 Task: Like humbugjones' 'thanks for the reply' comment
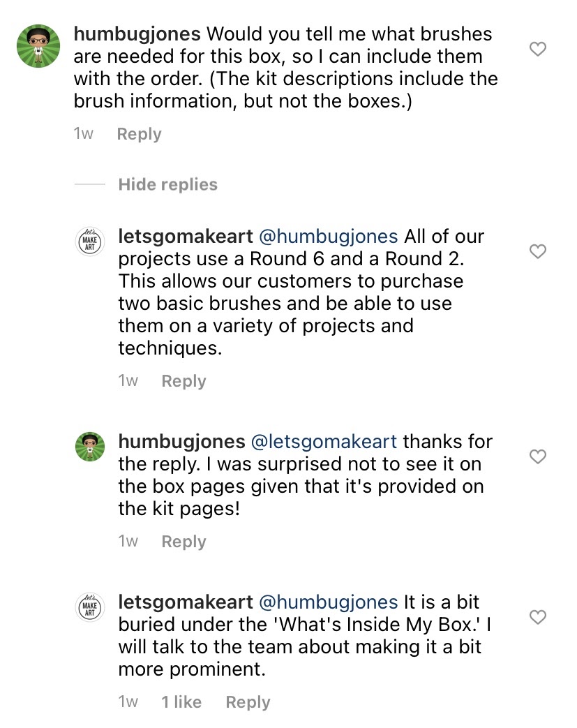click(x=537, y=456)
